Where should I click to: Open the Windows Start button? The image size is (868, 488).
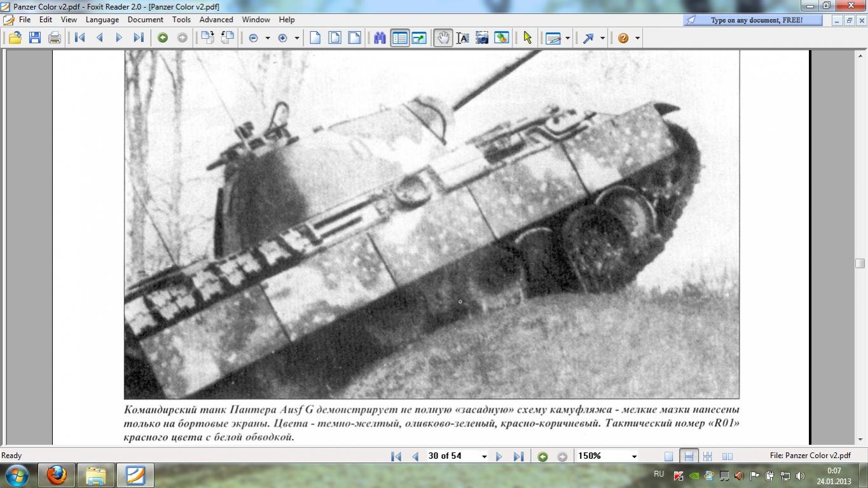pos(16,475)
